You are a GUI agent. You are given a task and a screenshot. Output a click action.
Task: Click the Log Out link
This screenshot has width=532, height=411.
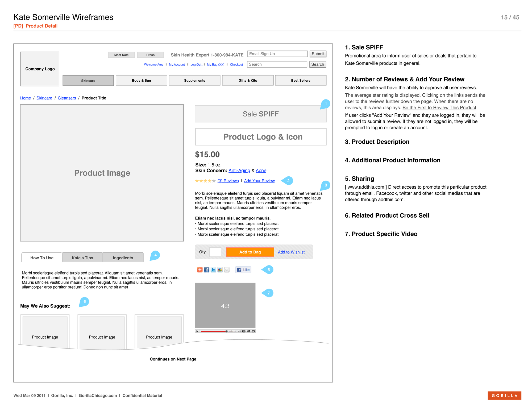coord(196,65)
